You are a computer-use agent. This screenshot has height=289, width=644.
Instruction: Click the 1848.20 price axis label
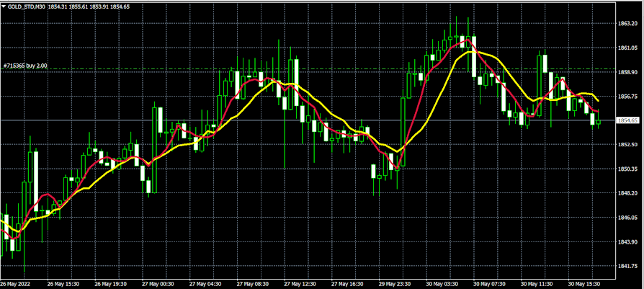(x=627, y=193)
